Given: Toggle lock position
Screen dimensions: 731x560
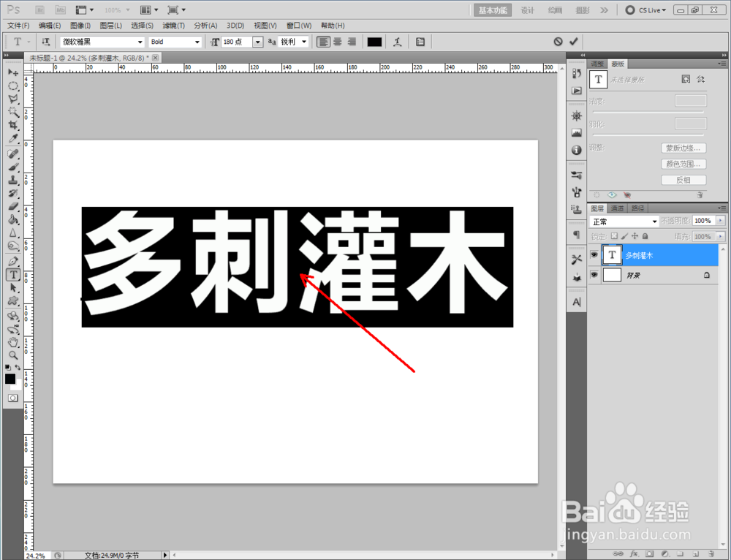Looking at the screenshot, I should [635, 236].
